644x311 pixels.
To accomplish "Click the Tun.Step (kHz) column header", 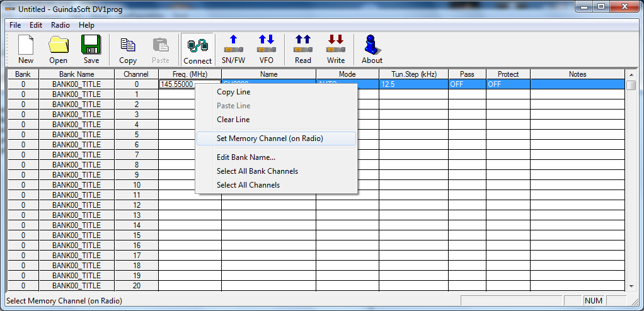I will (x=413, y=74).
